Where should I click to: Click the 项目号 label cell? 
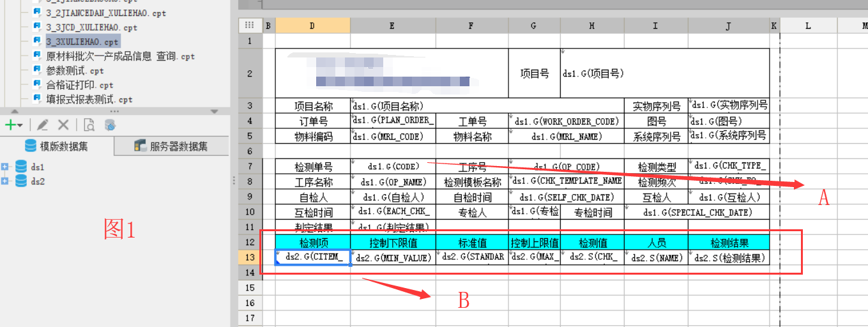535,73
